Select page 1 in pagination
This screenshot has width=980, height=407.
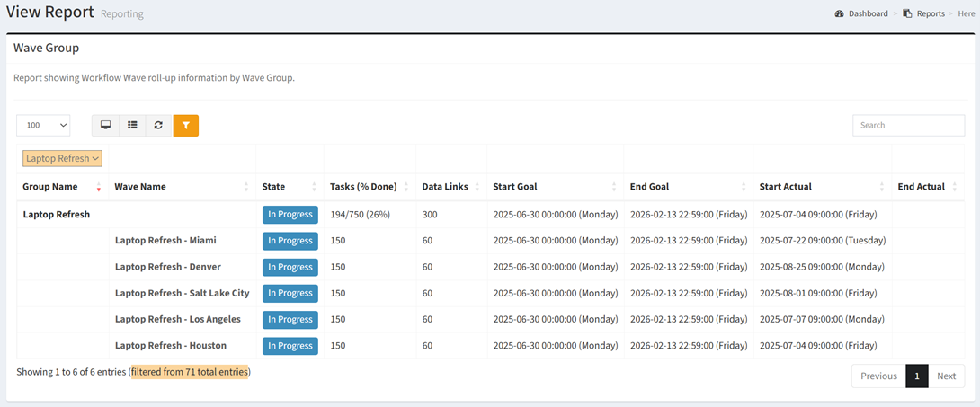916,376
